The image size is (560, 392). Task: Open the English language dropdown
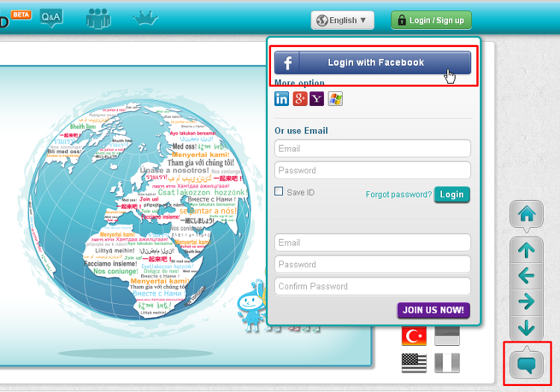click(x=343, y=20)
